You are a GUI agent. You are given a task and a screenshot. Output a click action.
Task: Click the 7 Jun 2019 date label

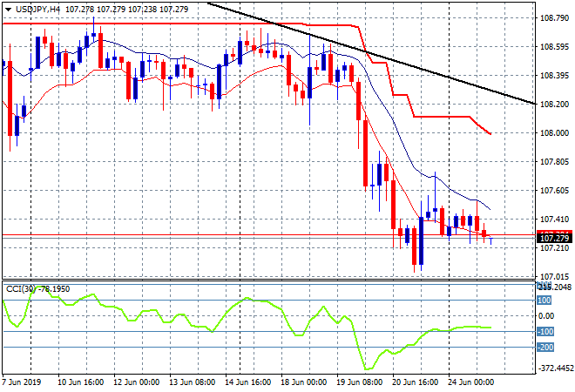click(21, 382)
